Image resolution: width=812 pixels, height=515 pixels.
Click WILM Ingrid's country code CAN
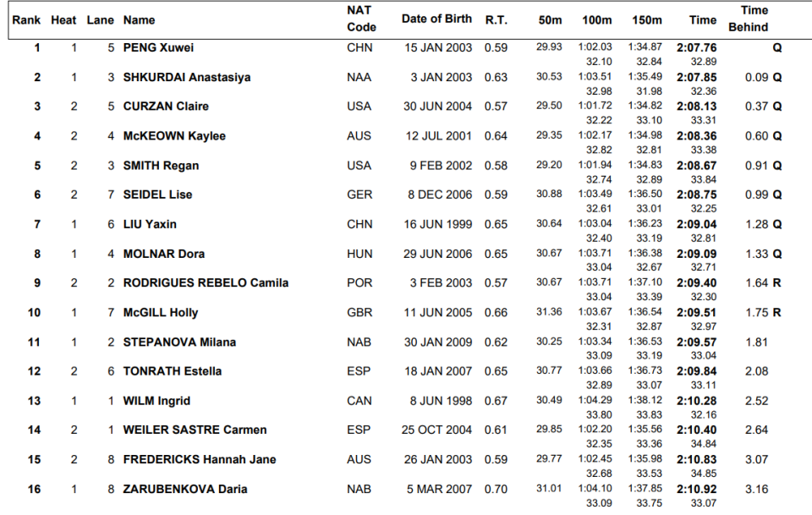359,401
